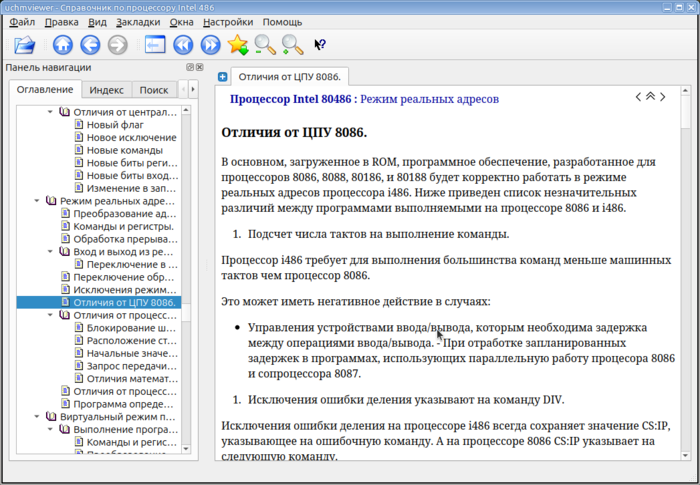Screen dimensions: 700x485
Task: Jump to previous contents page (double-left arrow)
Action: pyautogui.click(x=182, y=45)
